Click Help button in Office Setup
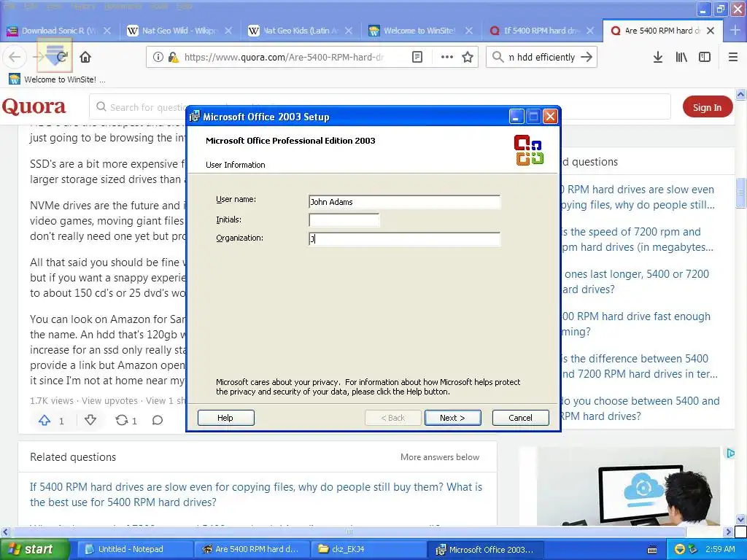747x560 pixels. click(x=225, y=418)
